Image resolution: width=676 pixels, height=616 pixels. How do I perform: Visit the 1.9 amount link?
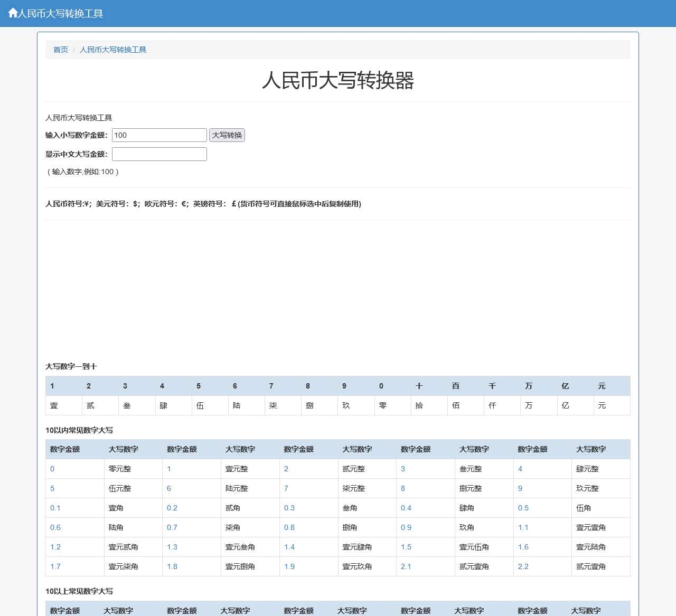289,566
